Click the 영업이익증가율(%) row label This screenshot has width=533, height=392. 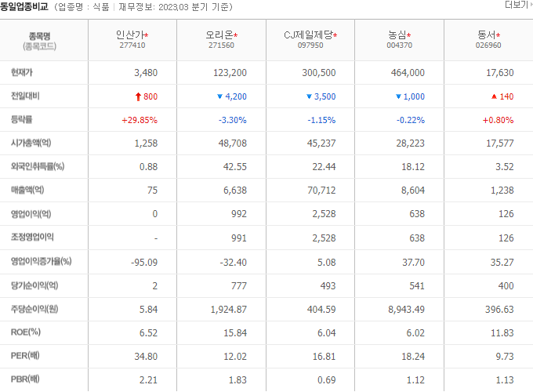coord(41,262)
